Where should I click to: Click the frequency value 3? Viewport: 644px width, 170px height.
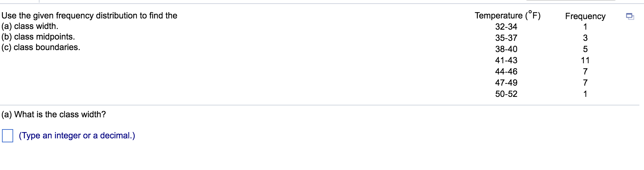pos(585,38)
